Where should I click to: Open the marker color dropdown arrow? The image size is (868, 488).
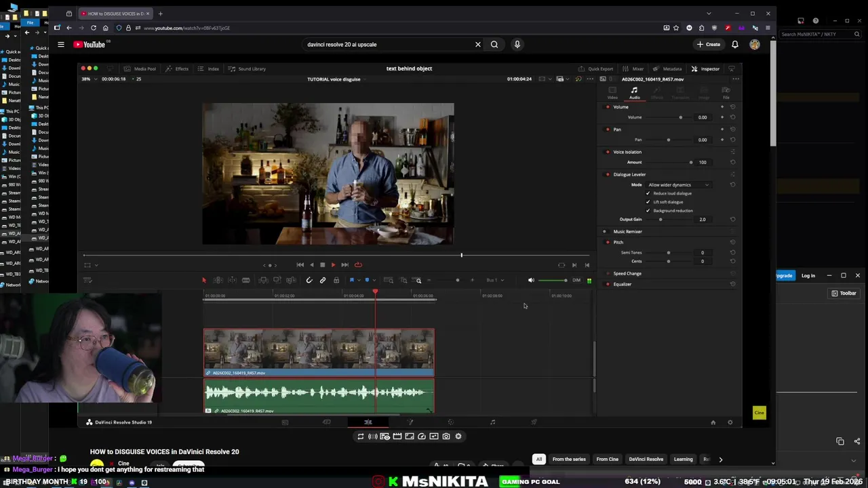[x=374, y=280]
